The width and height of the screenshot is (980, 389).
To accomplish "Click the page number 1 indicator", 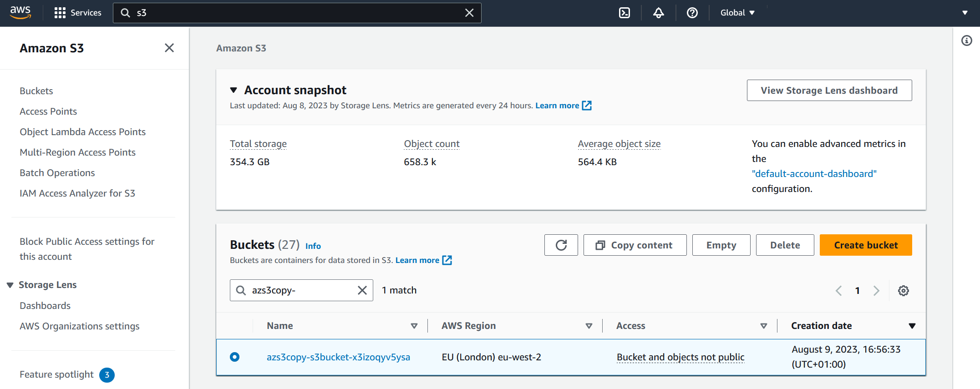I will pyautogui.click(x=858, y=291).
